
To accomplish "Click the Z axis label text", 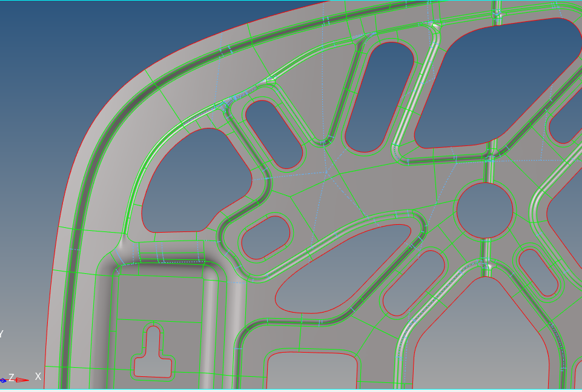I will click(x=12, y=377).
